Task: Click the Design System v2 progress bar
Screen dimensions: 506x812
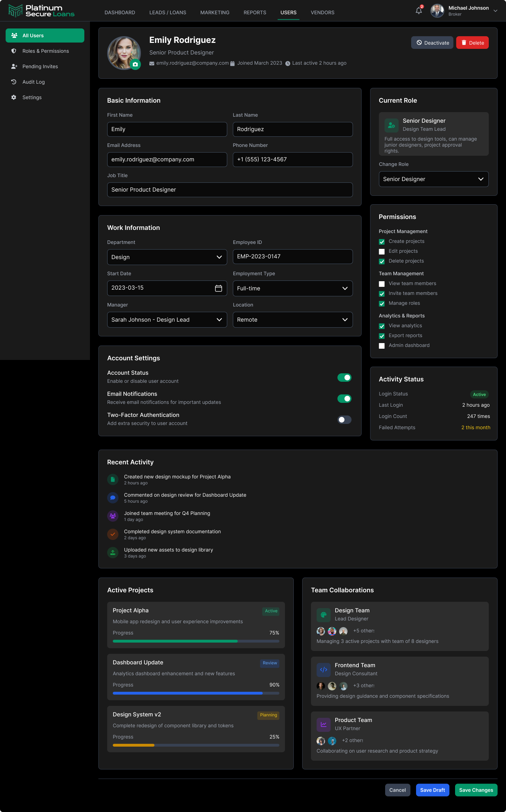Action: [196, 745]
